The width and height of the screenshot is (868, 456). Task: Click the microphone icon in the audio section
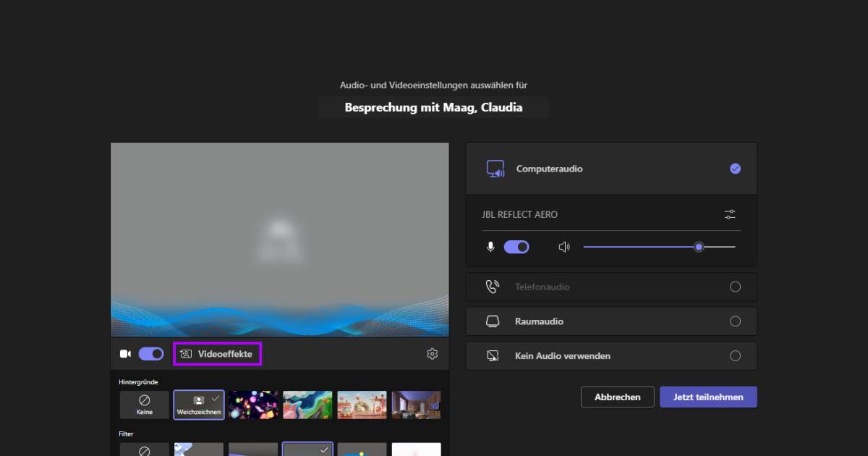pyautogui.click(x=490, y=246)
